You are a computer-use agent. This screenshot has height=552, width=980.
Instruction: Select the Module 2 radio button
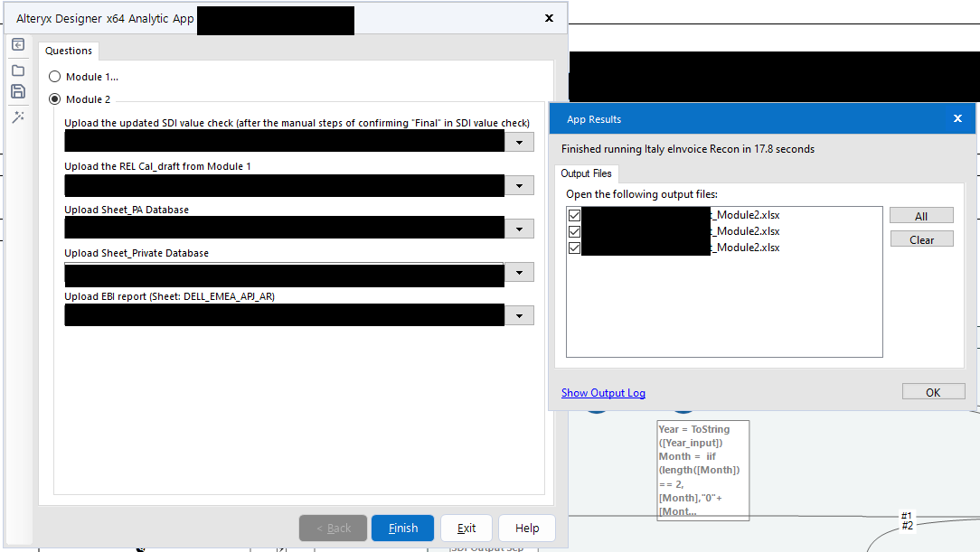point(54,99)
